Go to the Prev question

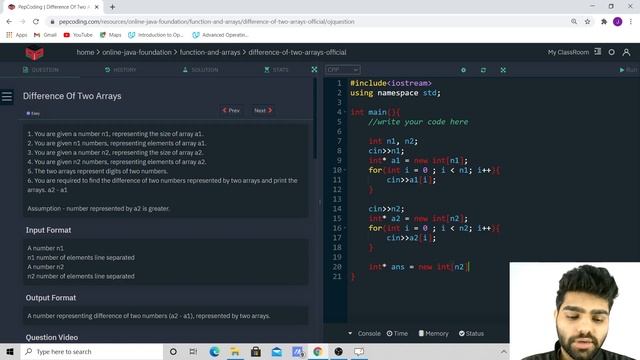point(231,110)
